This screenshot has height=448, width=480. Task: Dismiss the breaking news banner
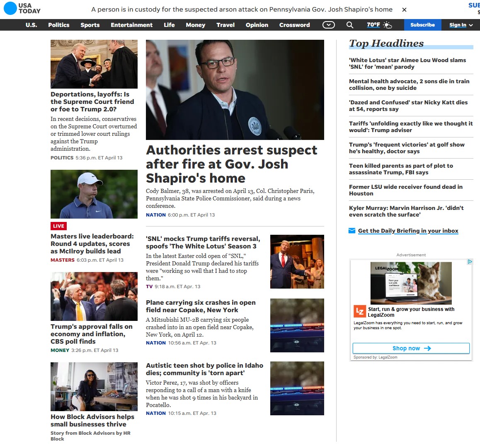click(x=404, y=10)
